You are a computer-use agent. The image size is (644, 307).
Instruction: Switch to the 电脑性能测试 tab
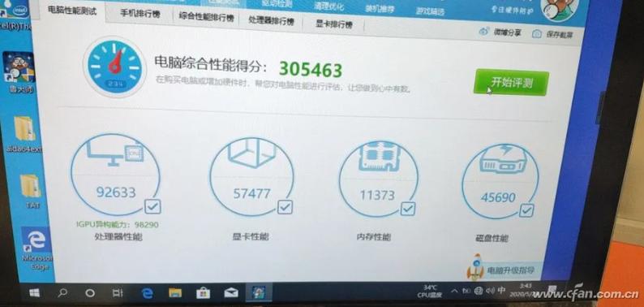[x=72, y=11]
